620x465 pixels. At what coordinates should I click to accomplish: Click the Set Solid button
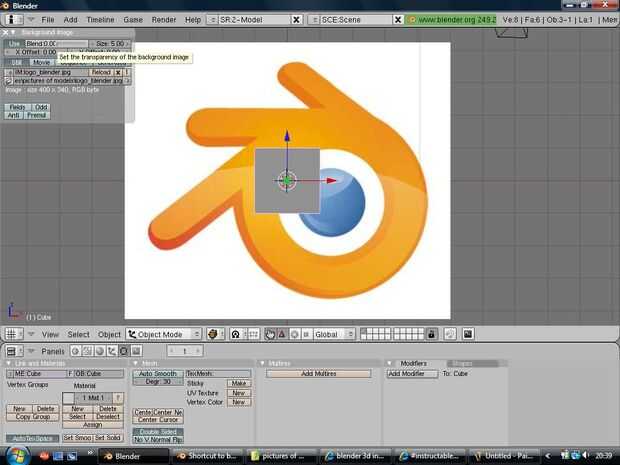click(108, 438)
